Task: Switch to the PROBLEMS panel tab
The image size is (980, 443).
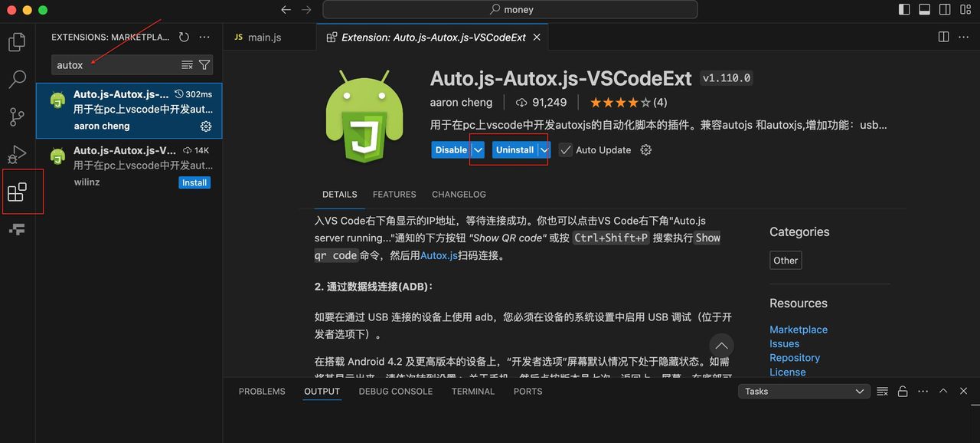Action: pos(262,391)
